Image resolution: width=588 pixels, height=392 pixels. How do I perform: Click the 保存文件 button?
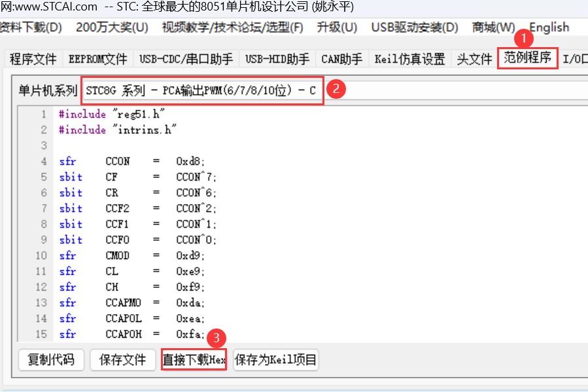[x=122, y=360]
